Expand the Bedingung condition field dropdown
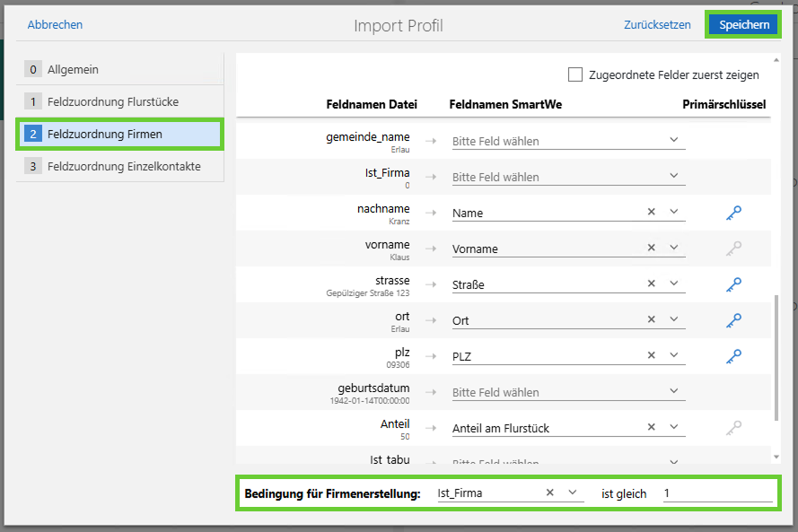 point(575,493)
